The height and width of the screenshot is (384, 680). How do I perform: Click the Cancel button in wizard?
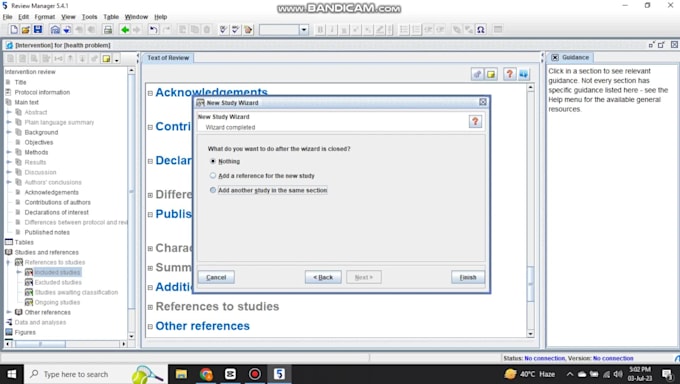pyautogui.click(x=216, y=277)
